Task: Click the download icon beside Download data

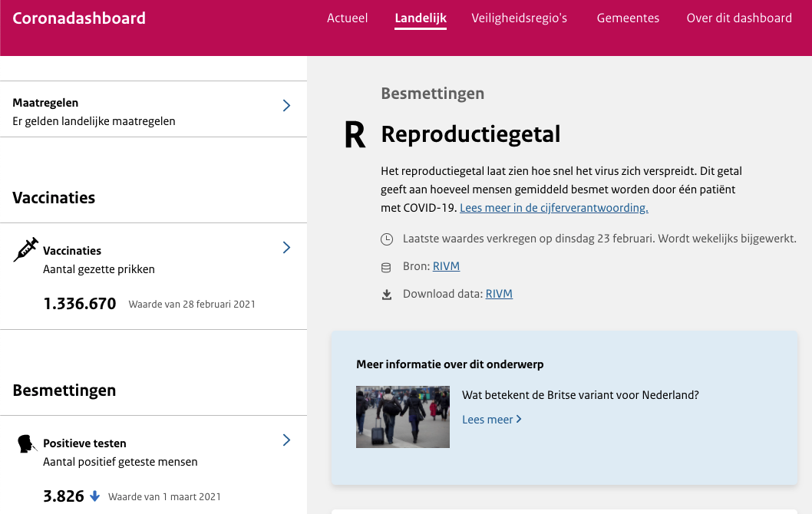Action: click(387, 295)
